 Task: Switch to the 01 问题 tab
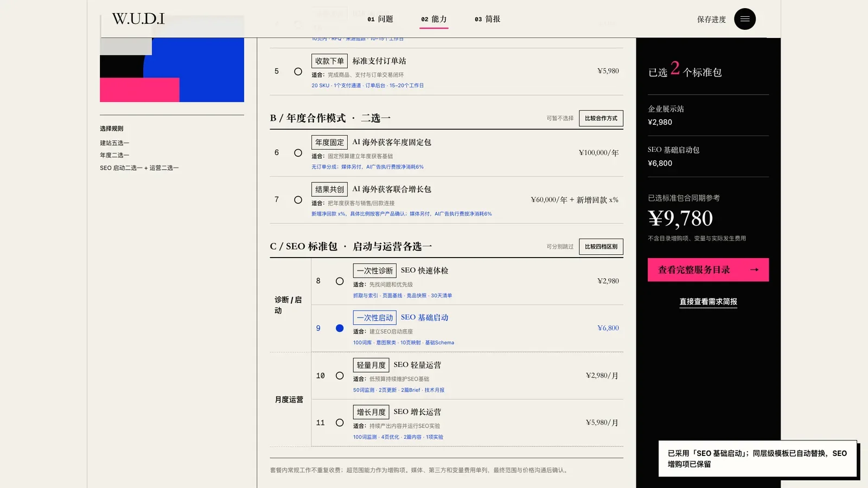(380, 19)
